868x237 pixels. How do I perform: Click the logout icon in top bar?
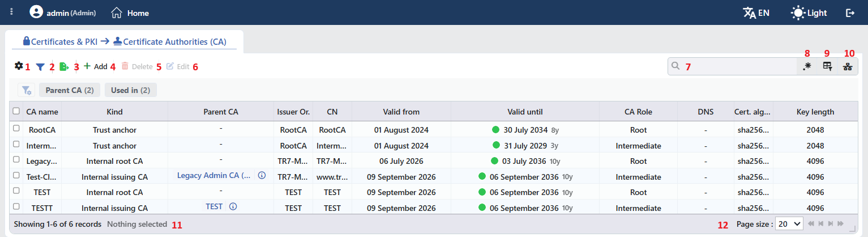tap(850, 12)
